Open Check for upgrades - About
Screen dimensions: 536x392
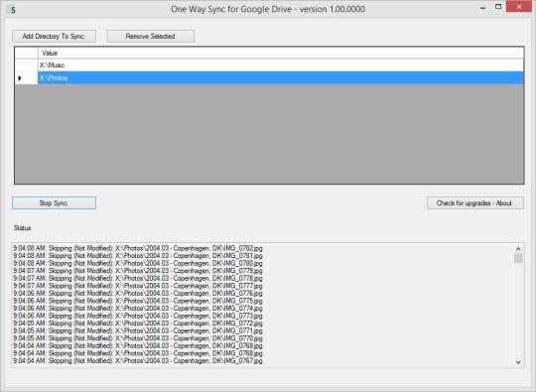[x=475, y=203]
